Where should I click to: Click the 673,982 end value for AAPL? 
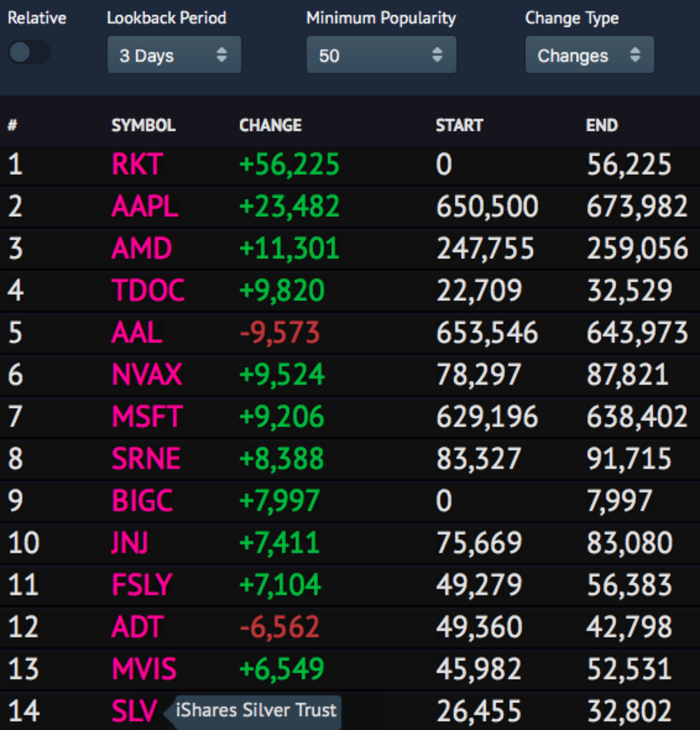point(637,206)
